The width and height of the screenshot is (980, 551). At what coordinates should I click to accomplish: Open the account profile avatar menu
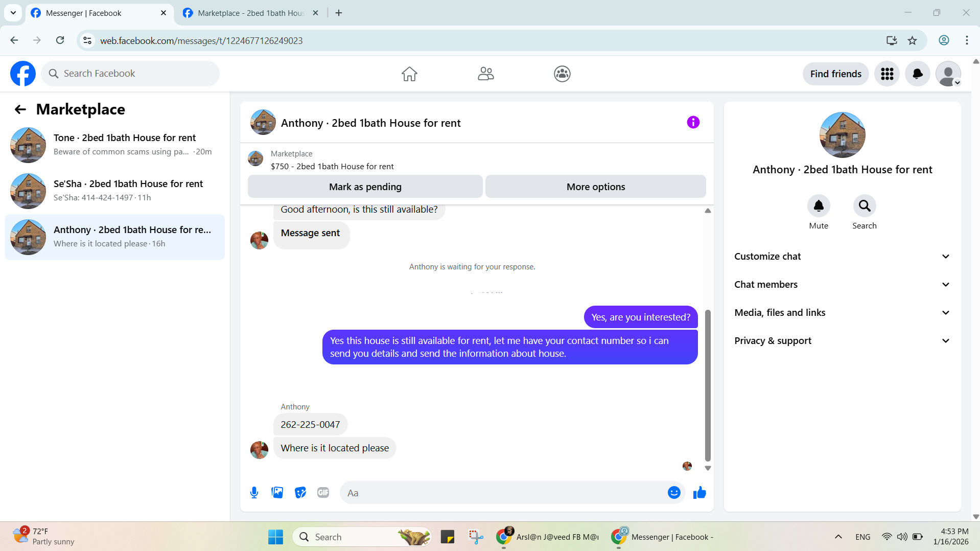click(948, 74)
